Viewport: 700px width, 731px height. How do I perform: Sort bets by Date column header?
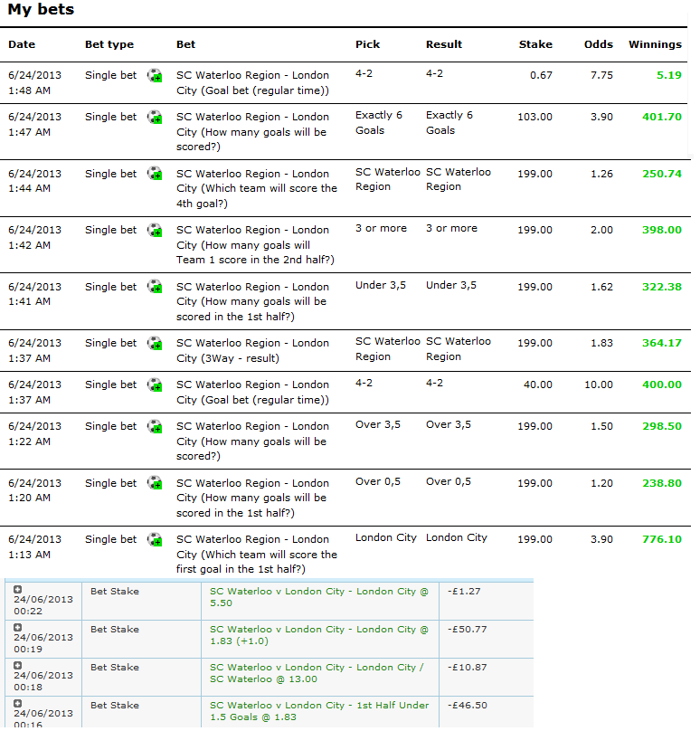22,44
